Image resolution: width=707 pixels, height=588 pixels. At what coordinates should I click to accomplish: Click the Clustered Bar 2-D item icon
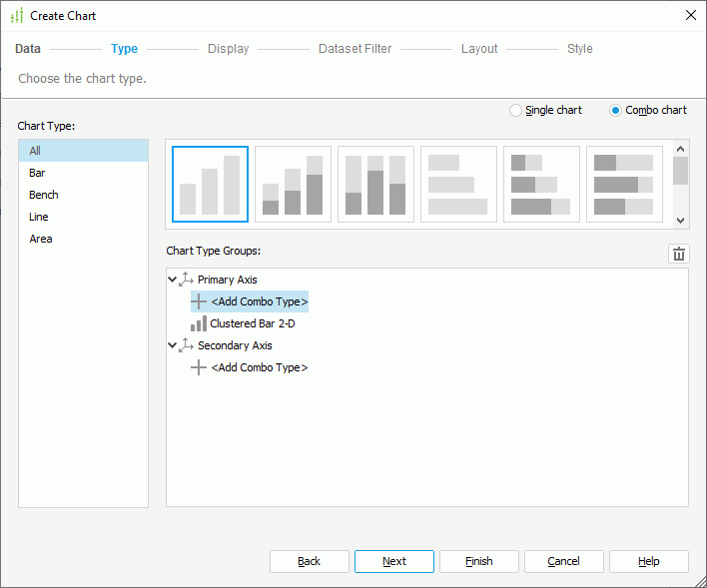[199, 323]
